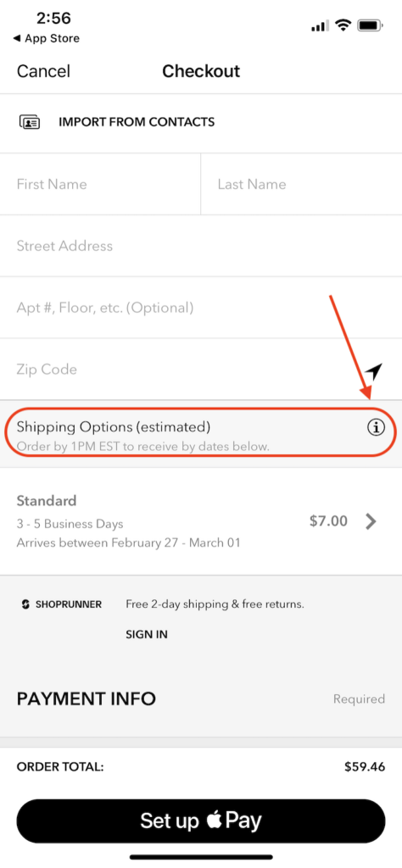Focus the First Name field
The image size is (402, 868).
click(100, 184)
